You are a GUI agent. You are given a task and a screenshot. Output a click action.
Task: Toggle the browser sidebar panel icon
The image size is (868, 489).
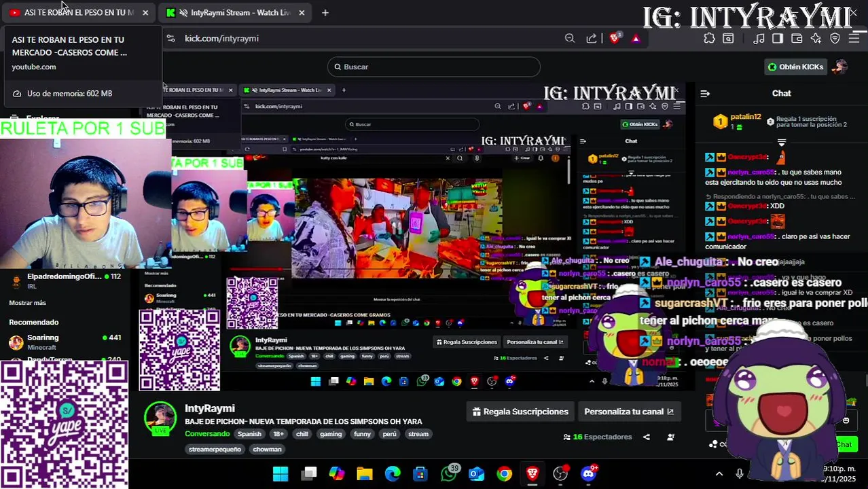click(x=778, y=39)
